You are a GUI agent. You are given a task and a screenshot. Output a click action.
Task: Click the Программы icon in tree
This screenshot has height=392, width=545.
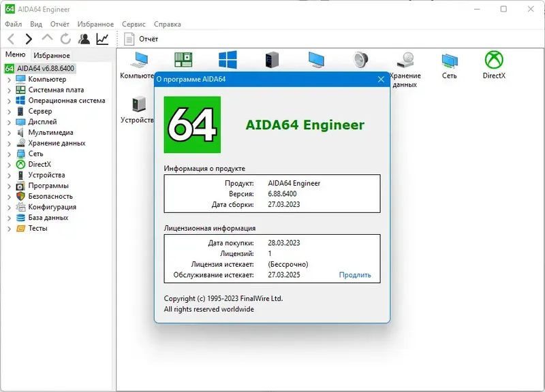point(21,186)
